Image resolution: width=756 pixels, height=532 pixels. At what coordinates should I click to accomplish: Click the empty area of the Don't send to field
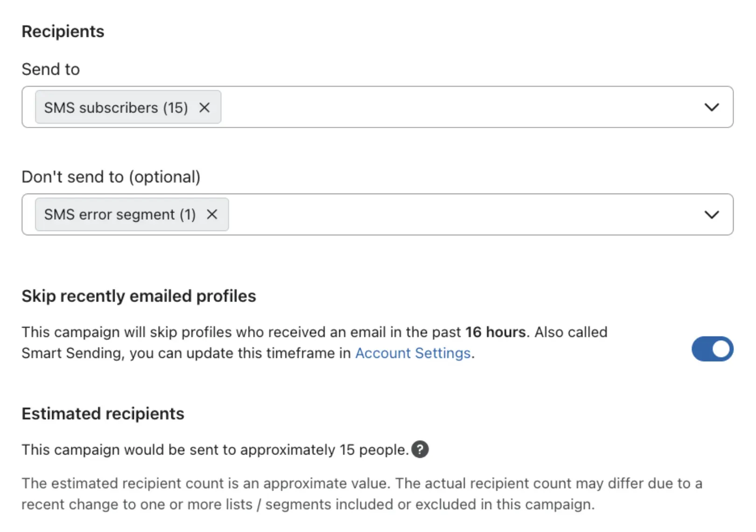pyautogui.click(x=462, y=215)
